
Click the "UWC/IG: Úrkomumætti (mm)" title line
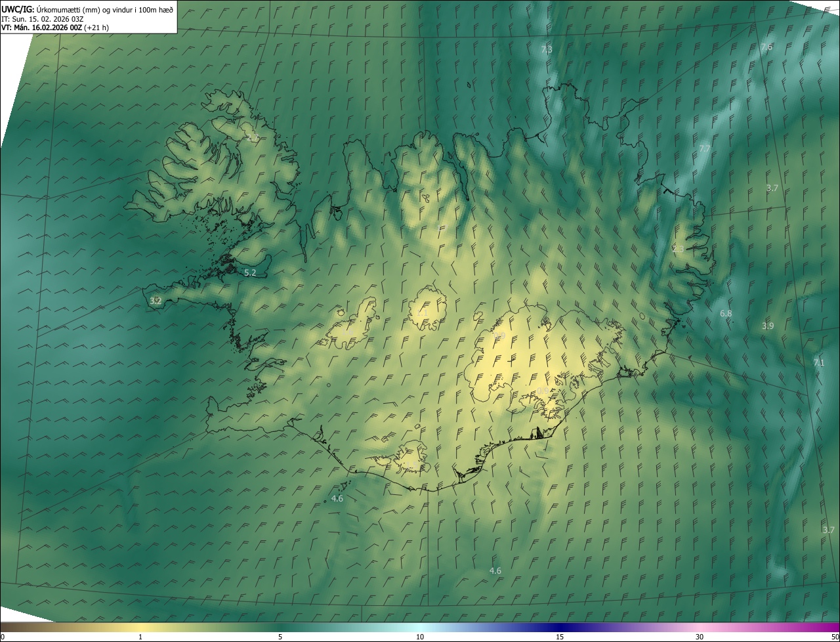(x=87, y=9)
